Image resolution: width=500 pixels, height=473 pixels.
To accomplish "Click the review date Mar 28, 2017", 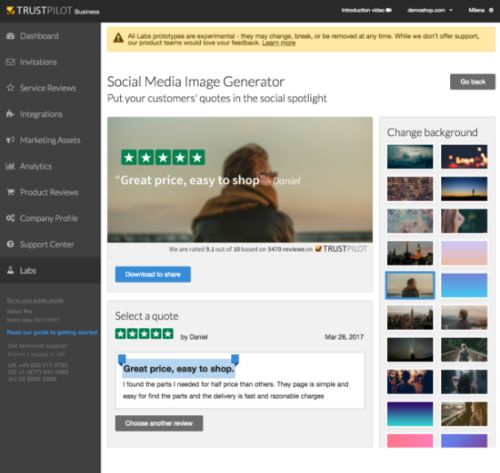I will [344, 337].
